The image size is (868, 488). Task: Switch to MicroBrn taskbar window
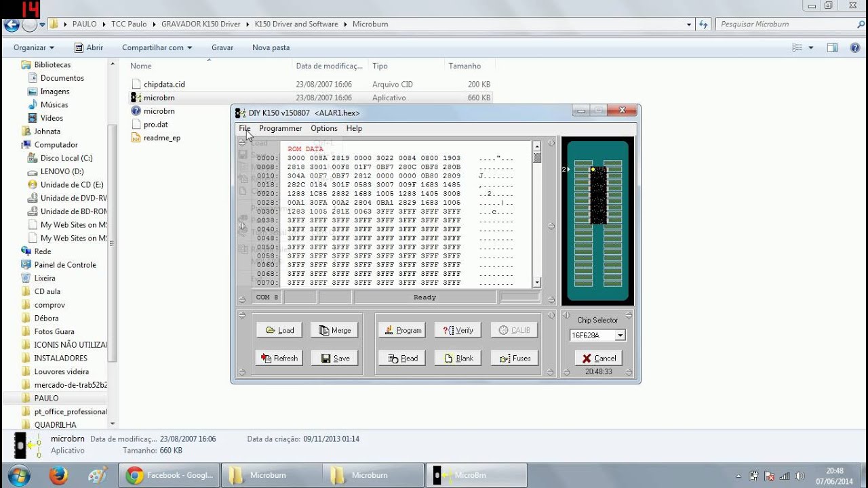tap(476, 475)
